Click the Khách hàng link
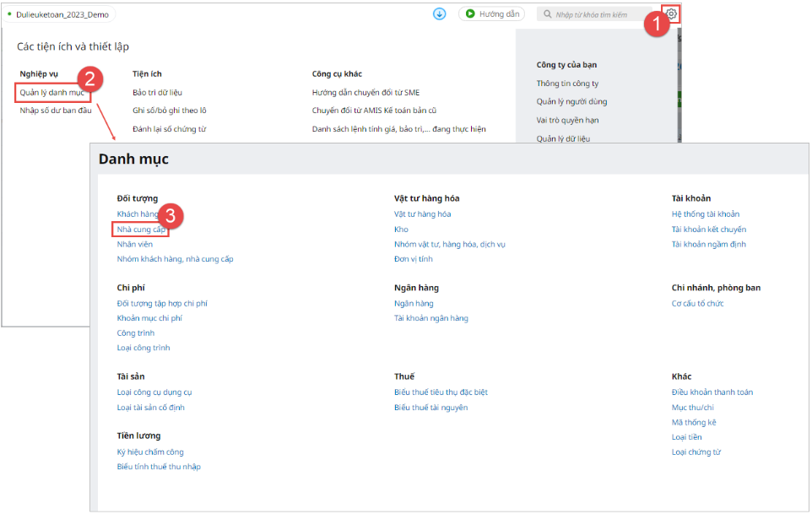The image size is (812, 514). [138, 214]
